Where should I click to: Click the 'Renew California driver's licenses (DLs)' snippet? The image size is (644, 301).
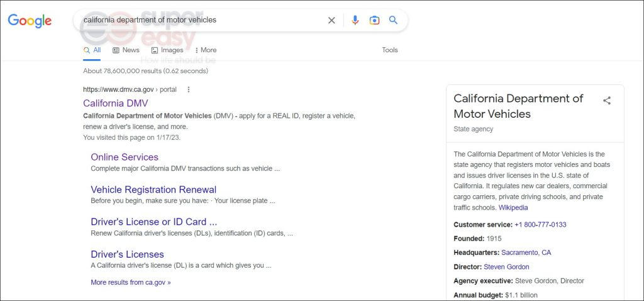(192, 233)
